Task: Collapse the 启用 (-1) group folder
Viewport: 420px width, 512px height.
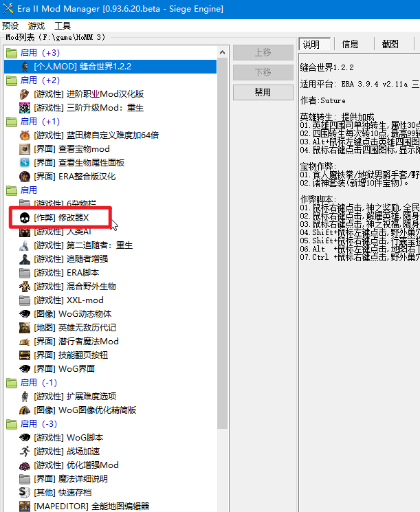Action: click(12, 383)
